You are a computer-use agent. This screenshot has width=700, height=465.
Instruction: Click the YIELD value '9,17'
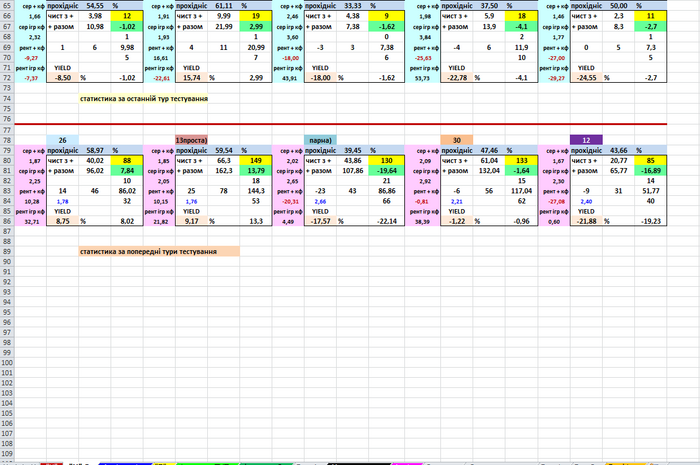pos(191,221)
